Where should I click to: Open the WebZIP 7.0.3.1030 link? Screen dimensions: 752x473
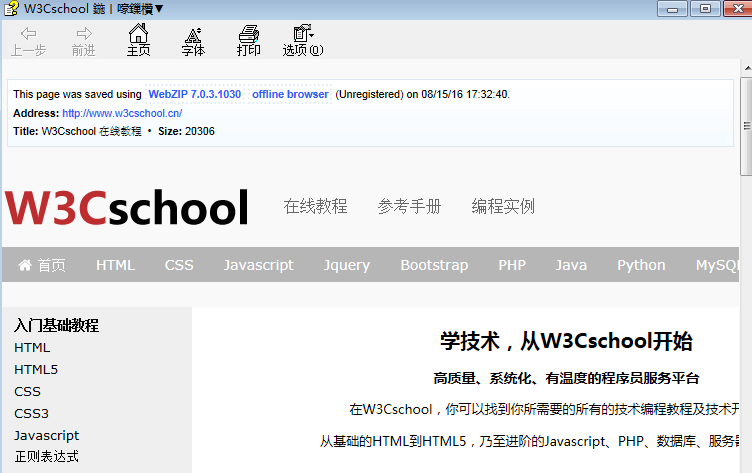[x=195, y=94]
